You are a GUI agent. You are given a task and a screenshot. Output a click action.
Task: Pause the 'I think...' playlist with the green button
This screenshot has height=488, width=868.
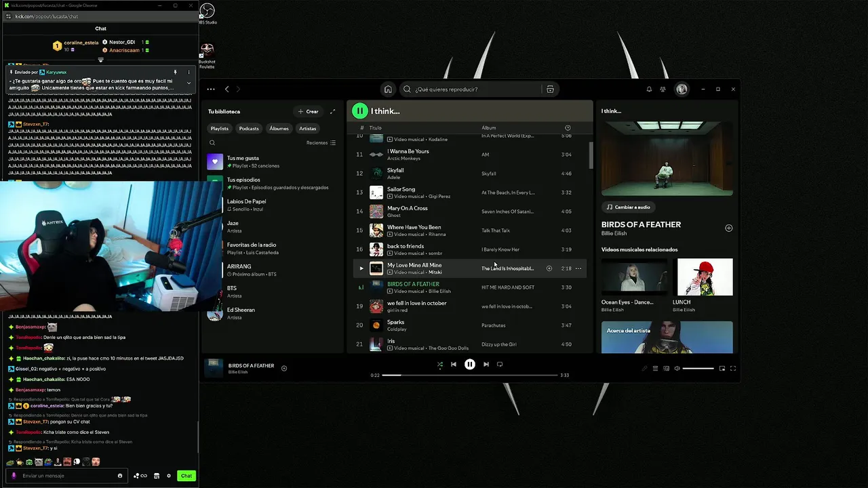pos(360,110)
